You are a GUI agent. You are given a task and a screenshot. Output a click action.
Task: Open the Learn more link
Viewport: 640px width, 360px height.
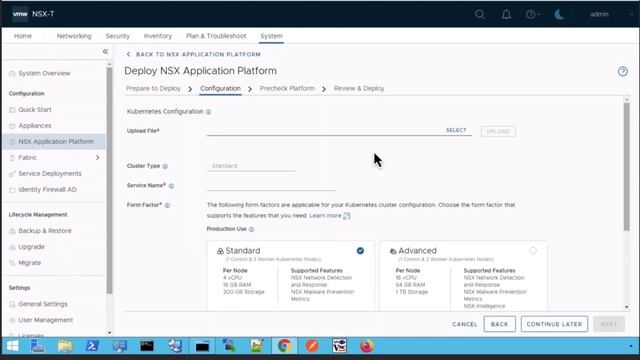tap(329, 216)
